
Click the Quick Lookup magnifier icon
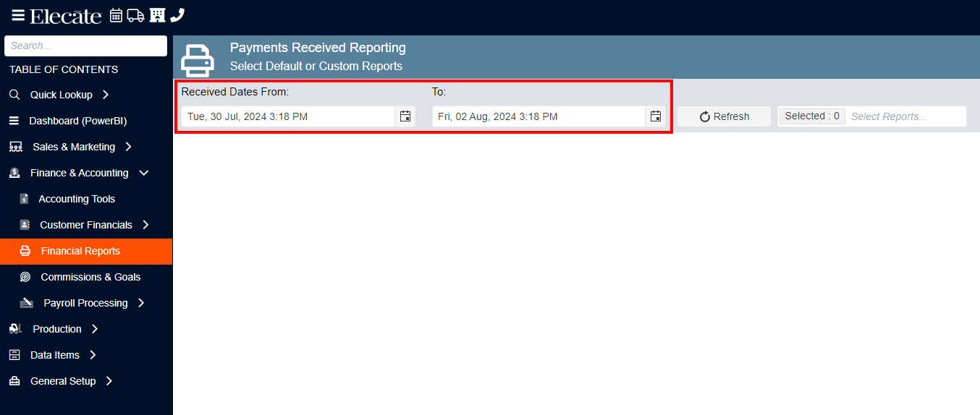[x=14, y=95]
